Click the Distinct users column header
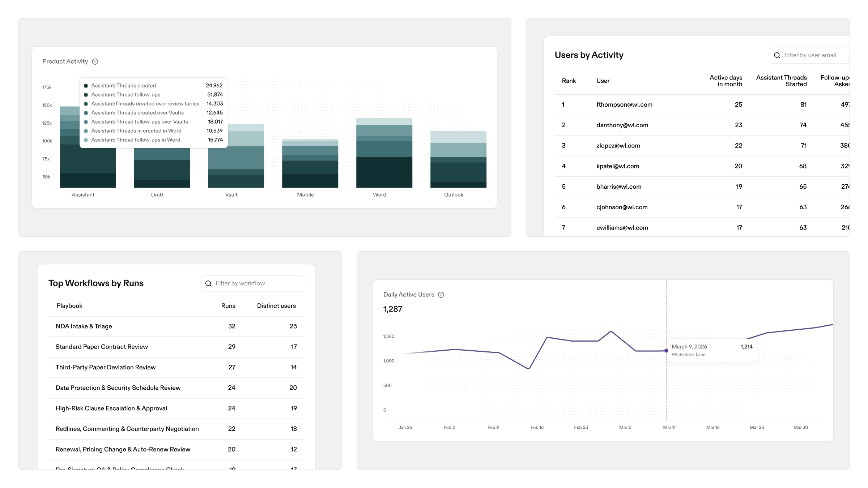This screenshot has height=488, width=868. [x=276, y=306]
